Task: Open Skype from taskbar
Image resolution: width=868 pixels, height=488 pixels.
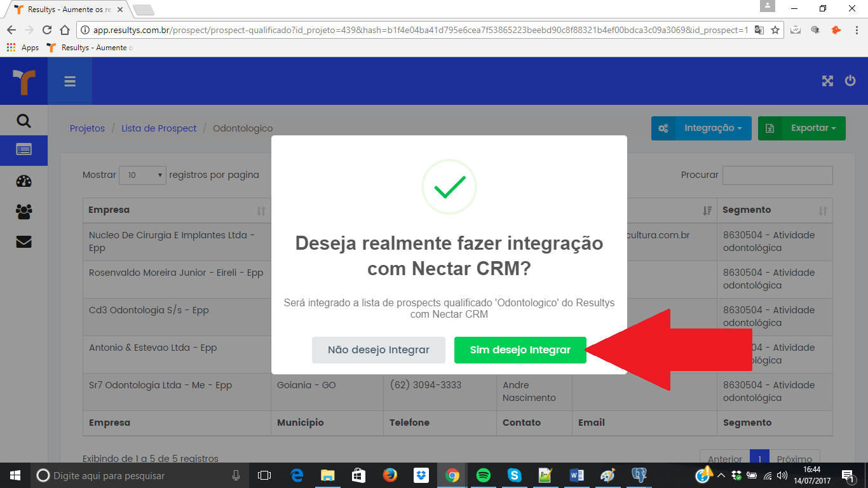Action: pos(515,475)
